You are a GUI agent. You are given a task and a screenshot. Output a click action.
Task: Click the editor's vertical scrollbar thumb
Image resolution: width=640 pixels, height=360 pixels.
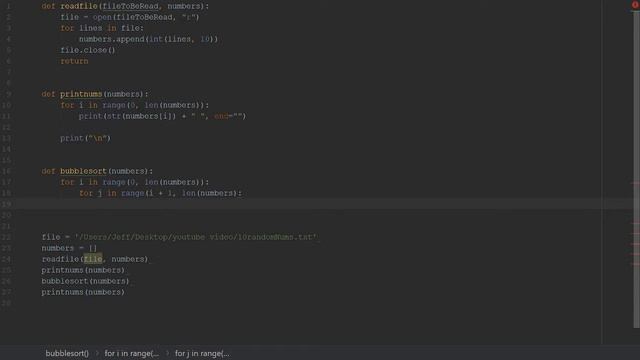point(636,169)
